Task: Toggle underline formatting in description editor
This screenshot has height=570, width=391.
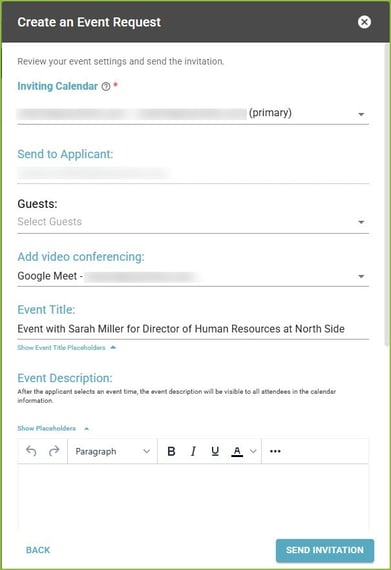Action: (x=215, y=451)
